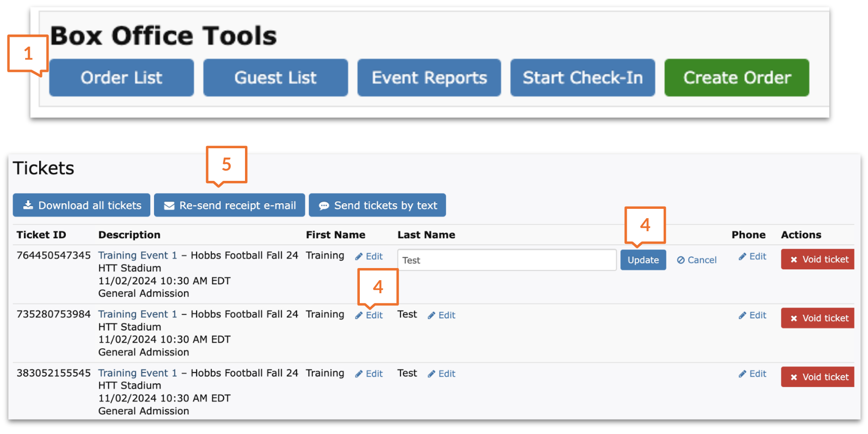View Event Reports
The height and width of the screenshot is (434, 868).
tap(429, 77)
